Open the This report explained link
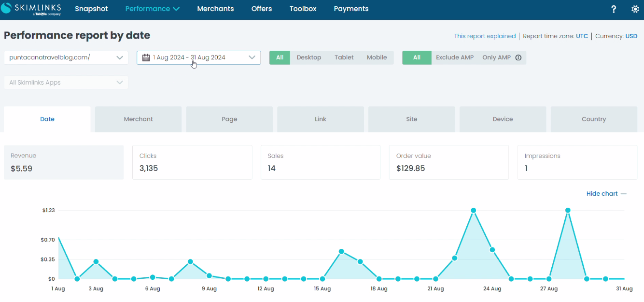644x302 pixels. tap(485, 36)
